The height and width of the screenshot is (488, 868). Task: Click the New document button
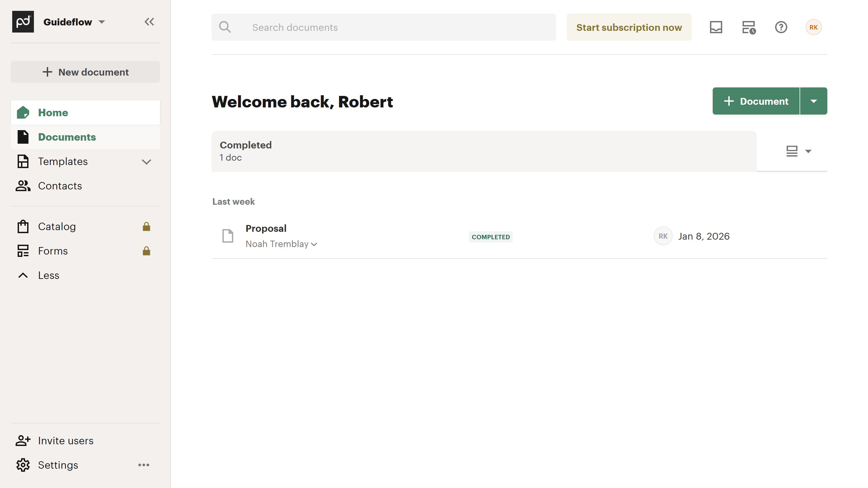(x=85, y=72)
